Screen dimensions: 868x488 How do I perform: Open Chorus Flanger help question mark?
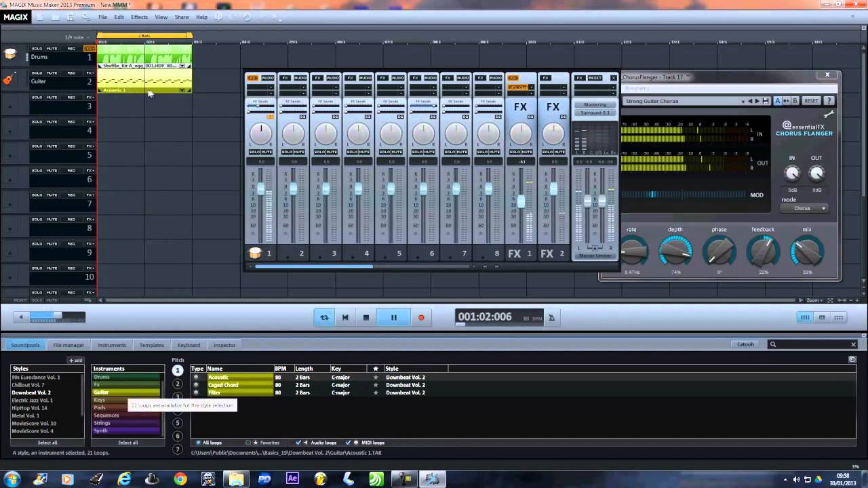pos(829,101)
